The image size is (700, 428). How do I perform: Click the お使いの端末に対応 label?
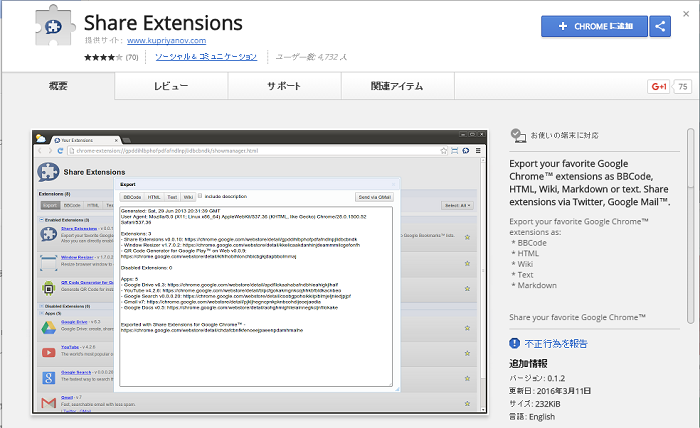[x=565, y=135]
